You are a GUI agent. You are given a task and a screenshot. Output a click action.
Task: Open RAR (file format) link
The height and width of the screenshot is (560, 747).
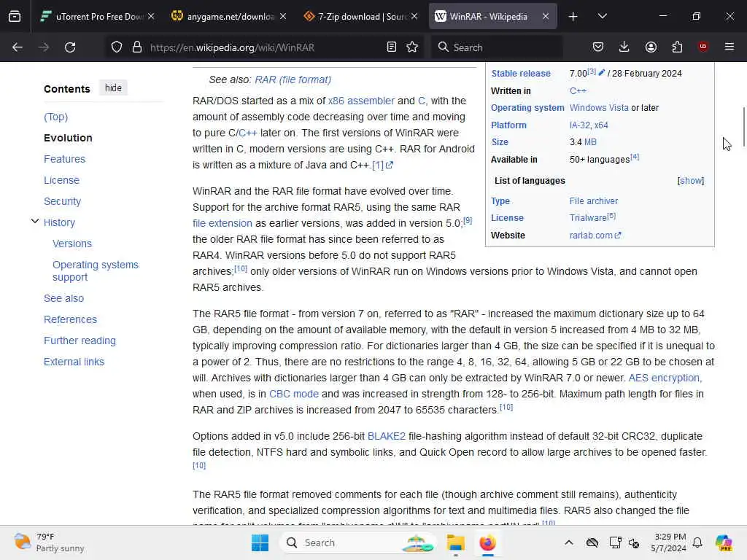coord(293,79)
